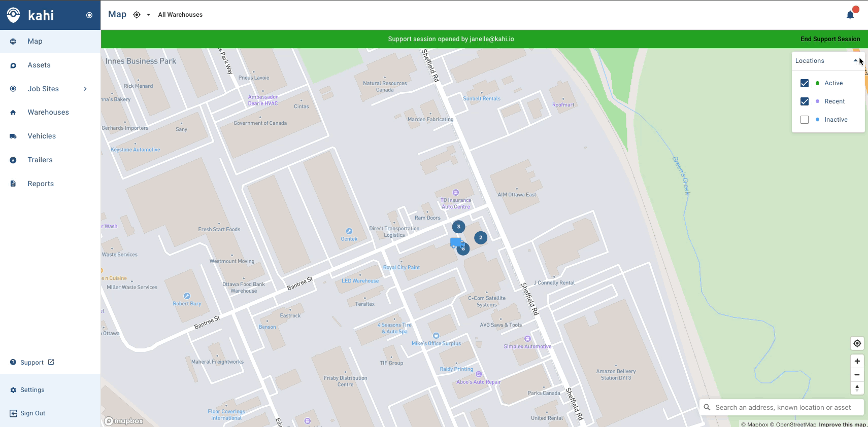Click the Warehouses house icon
This screenshot has height=427, width=868.
tap(13, 113)
